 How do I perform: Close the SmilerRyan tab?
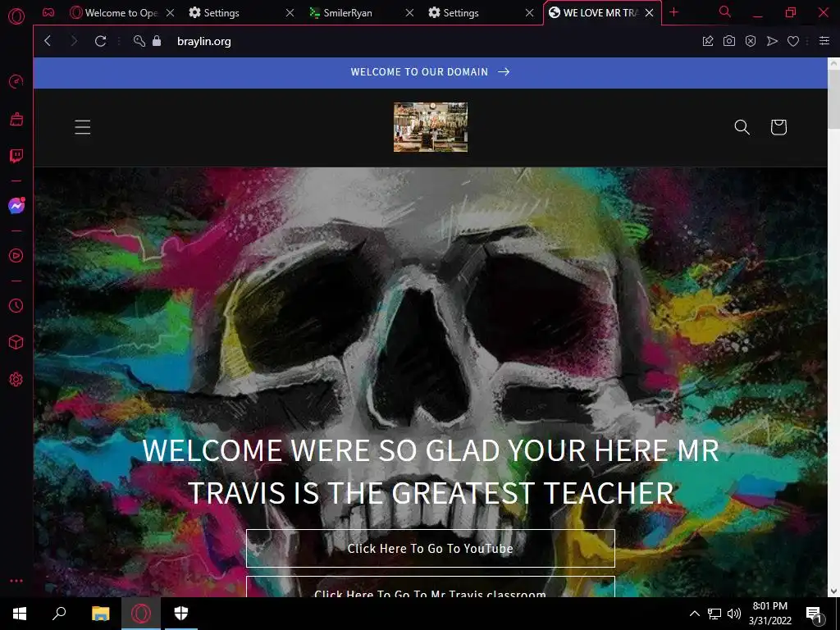(x=409, y=13)
